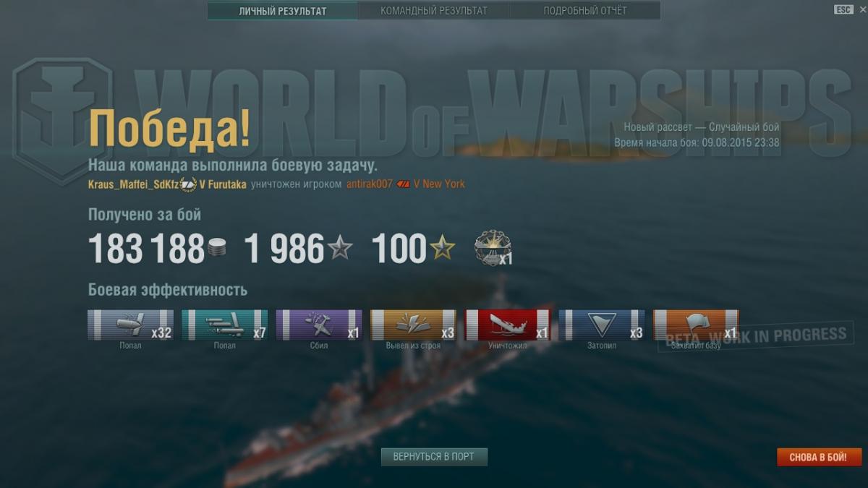
Task: Select the red destroyed ship ribbon
Action: [508, 325]
